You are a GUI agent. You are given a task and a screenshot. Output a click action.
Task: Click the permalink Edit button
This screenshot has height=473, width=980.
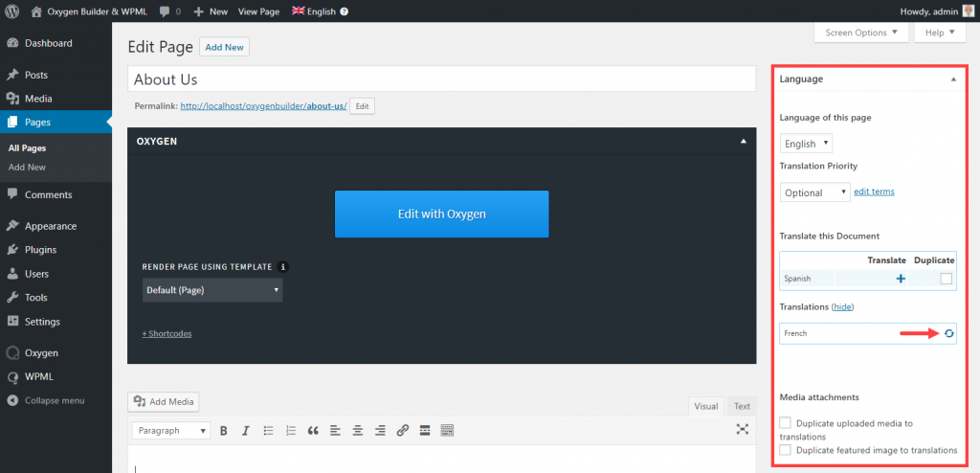pos(363,106)
